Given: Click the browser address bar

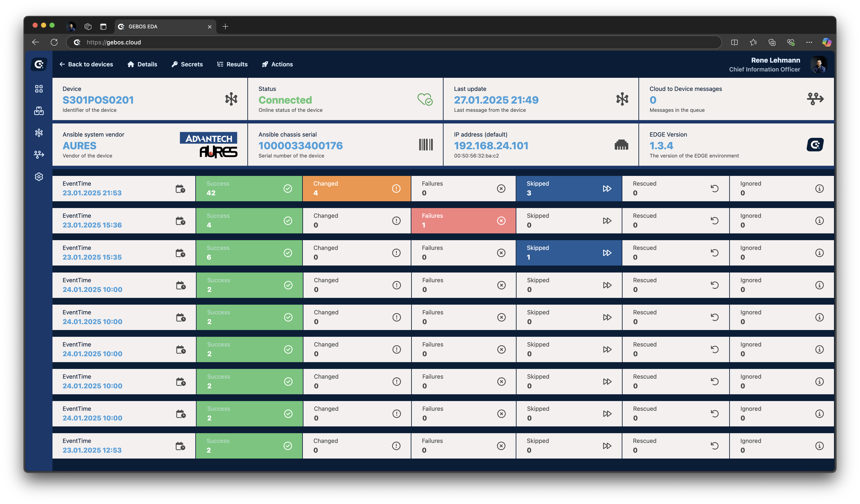Looking at the screenshot, I should coord(393,42).
